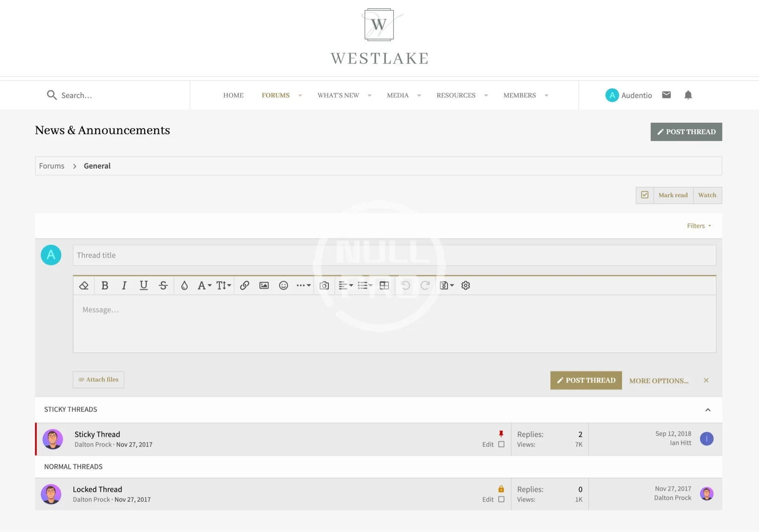Open the notifications bell
The height and width of the screenshot is (532, 759).
[x=688, y=95]
